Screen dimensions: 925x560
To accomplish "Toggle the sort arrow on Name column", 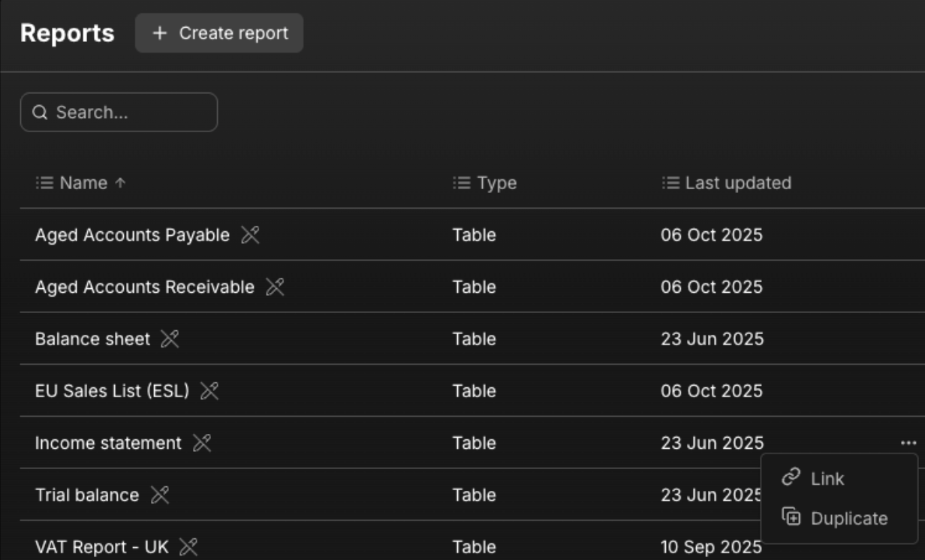I will point(119,182).
